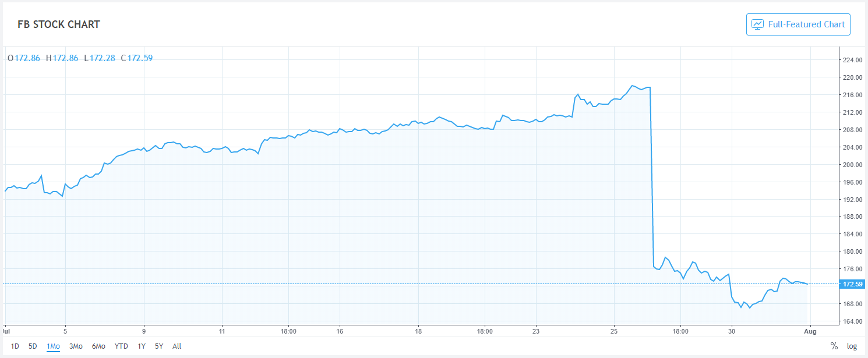Click the 208.00 price axis label
Screen dimensions: 868x358
[x=853, y=130]
